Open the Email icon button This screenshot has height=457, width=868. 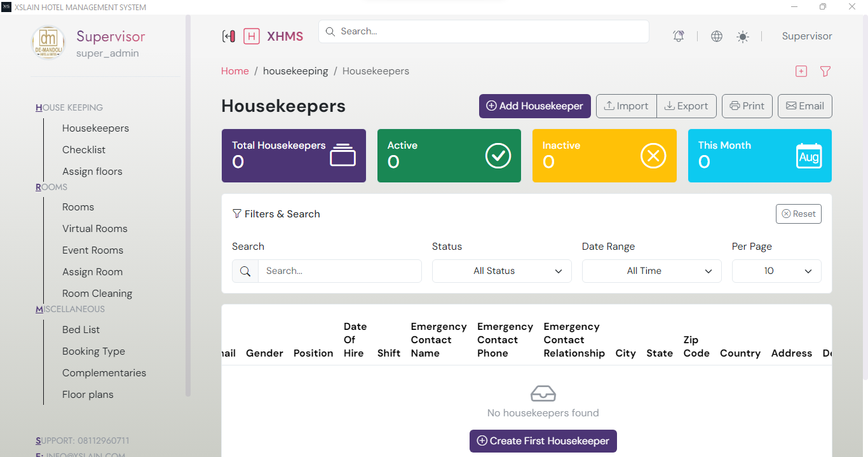(804, 106)
